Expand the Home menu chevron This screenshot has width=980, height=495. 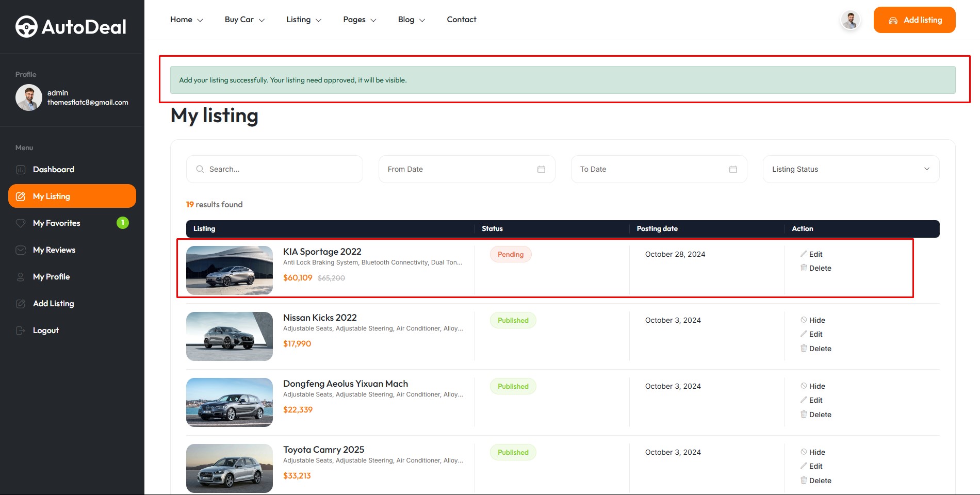(200, 21)
